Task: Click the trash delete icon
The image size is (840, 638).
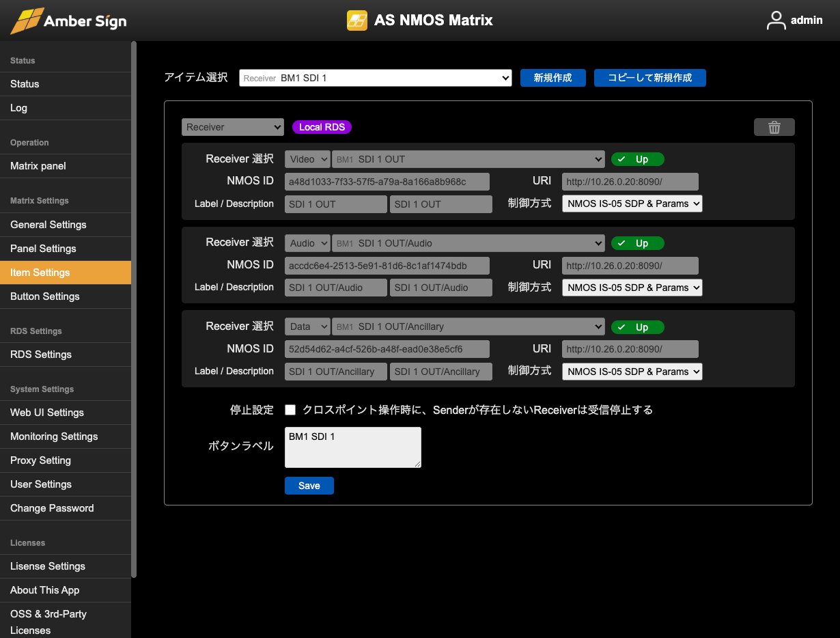Action: click(774, 127)
